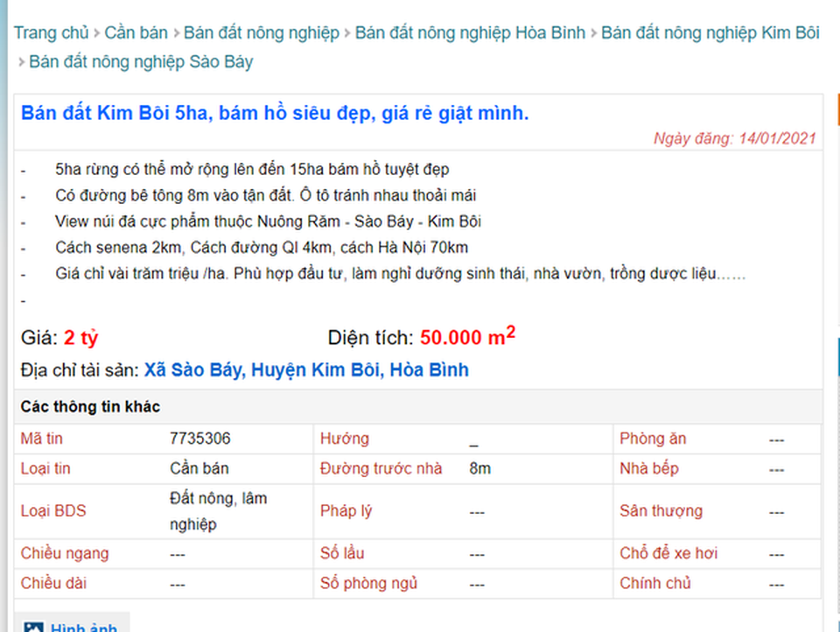Screen dimensions: 840x632
Task: Click the Mã tin label
Action: coord(41,439)
